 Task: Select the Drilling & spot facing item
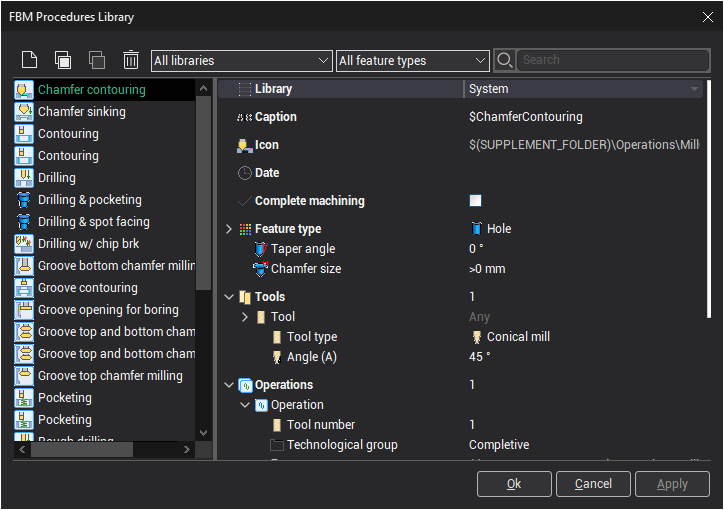[x=94, y=222]
